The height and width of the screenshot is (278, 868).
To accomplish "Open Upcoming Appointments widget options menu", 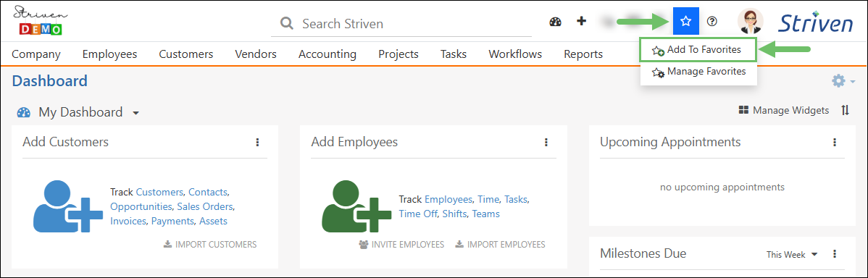I will point(835,142).
